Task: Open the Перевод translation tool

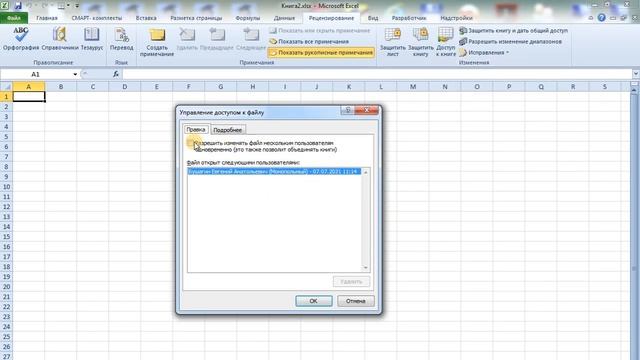Action: (121, 39)
